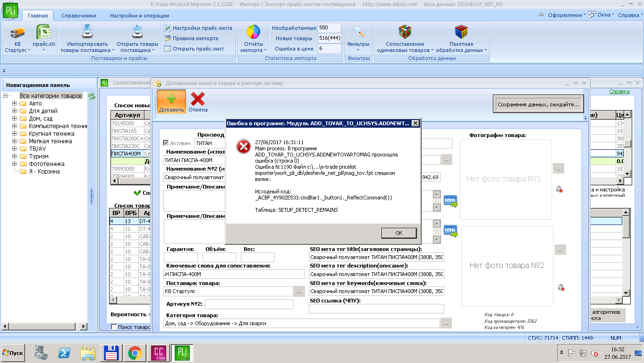This screenshot has height=363, width=644.
Task: Expand the Крупная техника category
Action: click(x=14, y=134)
